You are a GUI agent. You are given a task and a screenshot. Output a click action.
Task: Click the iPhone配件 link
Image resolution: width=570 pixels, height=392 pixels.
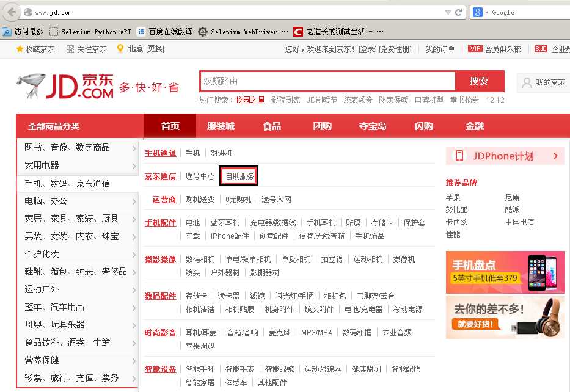230,236
